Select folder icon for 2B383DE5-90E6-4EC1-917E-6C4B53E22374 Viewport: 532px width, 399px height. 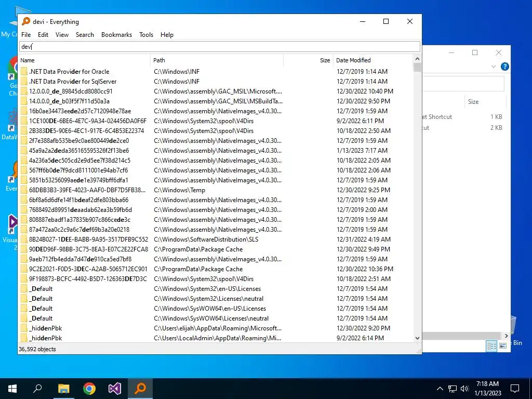pos(24,130)
